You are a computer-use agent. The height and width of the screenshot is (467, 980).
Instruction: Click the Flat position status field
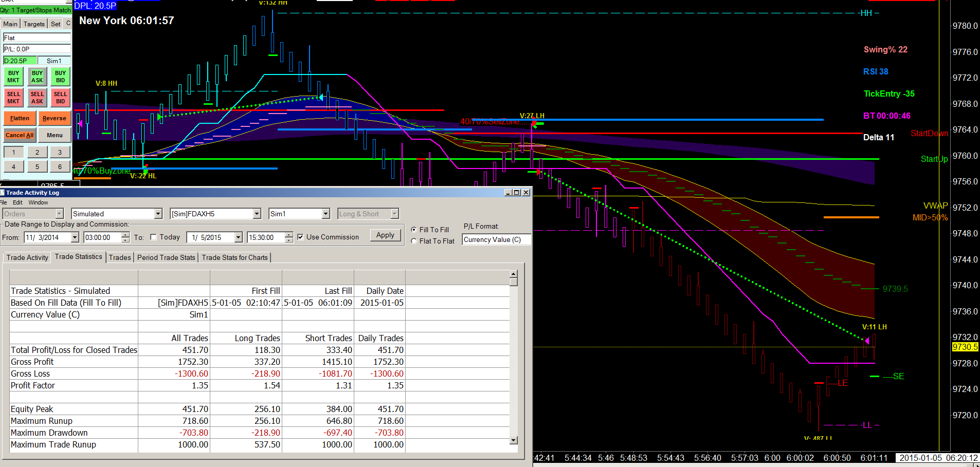[37, 38]
